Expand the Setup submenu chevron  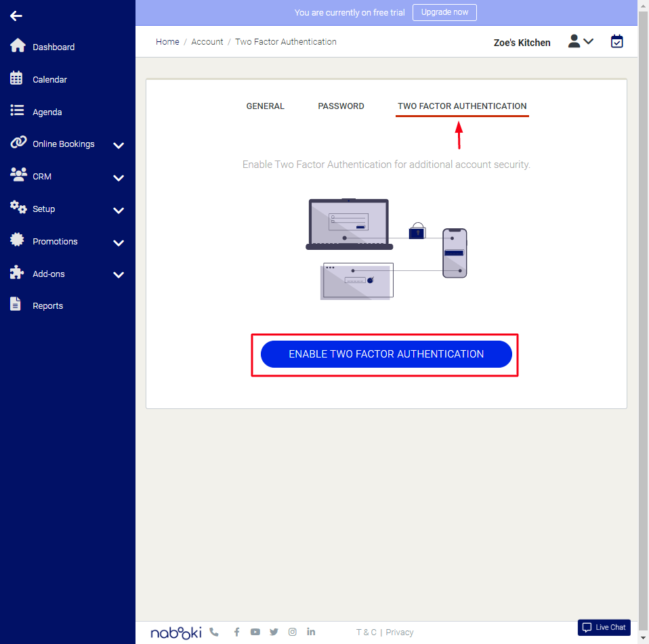[x=119, y=211]
